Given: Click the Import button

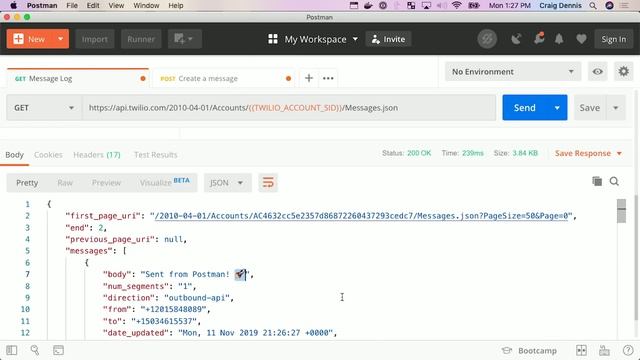Looking at the screenshot, I should pos(95,39).
